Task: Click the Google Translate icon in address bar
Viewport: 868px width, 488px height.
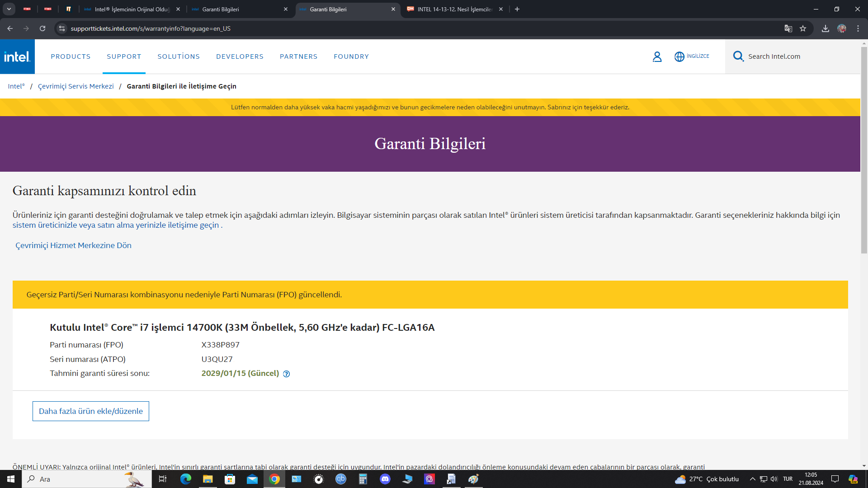Action: [x=788, y=28]
